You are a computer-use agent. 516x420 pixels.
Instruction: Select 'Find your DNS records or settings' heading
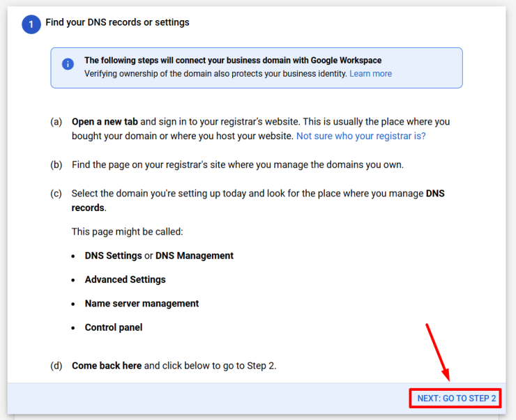(117, 22)
